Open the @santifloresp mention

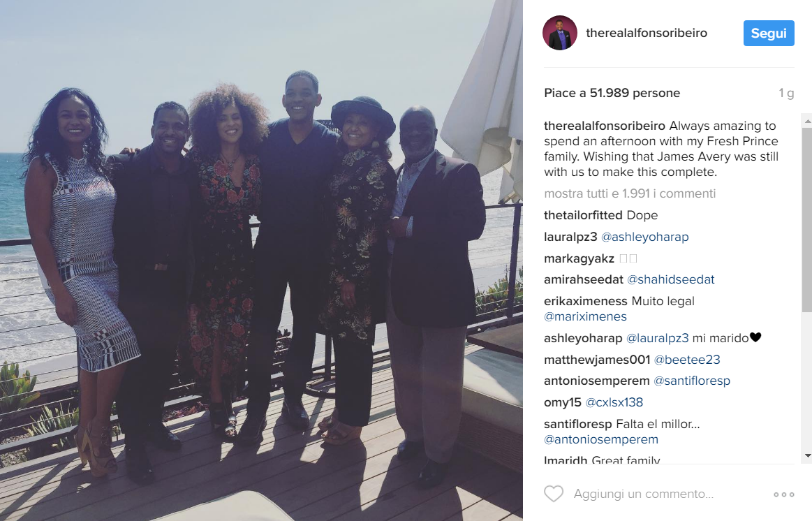coord(692,381)
